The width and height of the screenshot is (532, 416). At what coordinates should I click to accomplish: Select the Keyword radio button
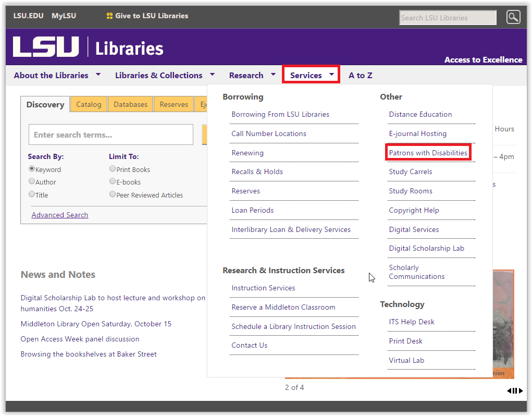(x=32, y=168)
